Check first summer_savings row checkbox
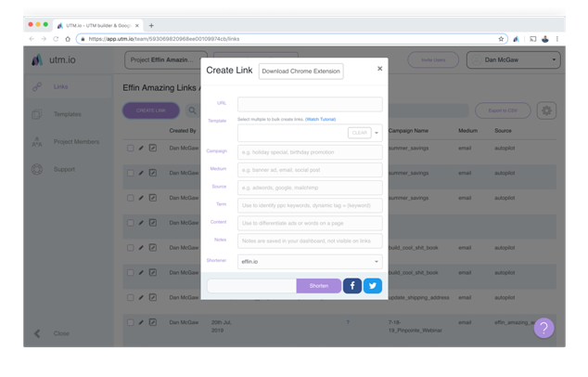This screenshot has width=588, height=377. click(x=130, y=148)
